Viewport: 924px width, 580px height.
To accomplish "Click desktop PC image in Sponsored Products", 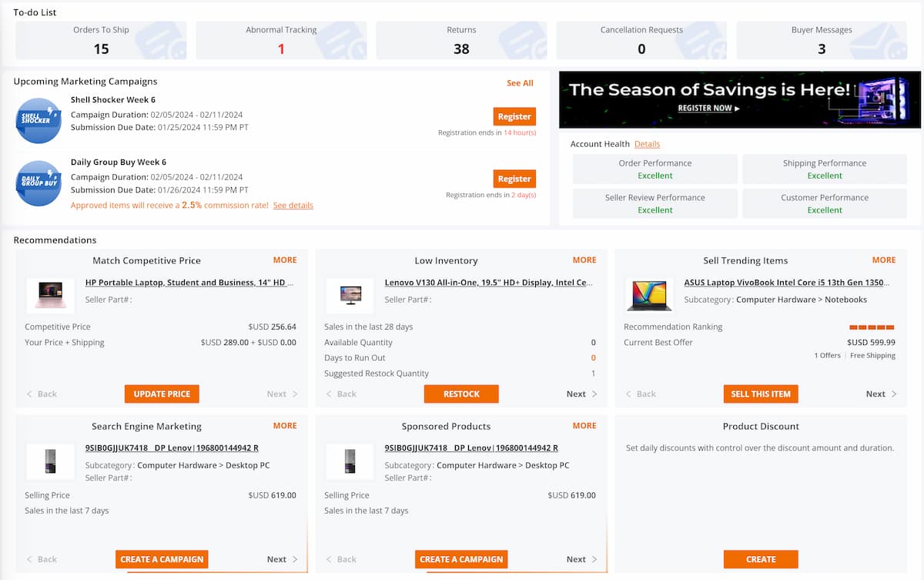I will coord(350,460).
